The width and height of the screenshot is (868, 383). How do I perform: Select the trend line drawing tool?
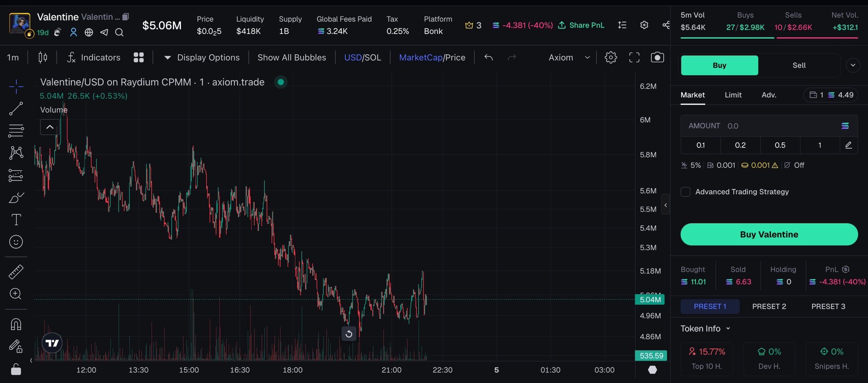point(16,109)
